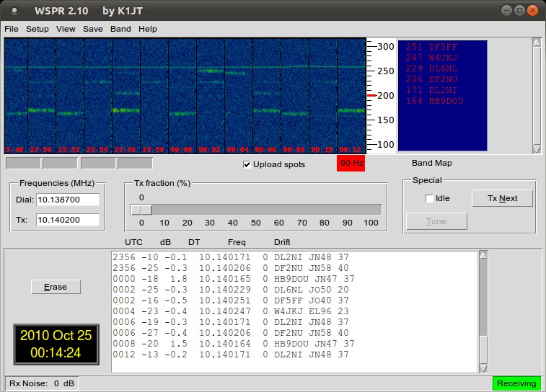This screenshot has width=546, height=392.
Task: Click decode row 0002 DL6NL JO50
Action: coord(231,290)
